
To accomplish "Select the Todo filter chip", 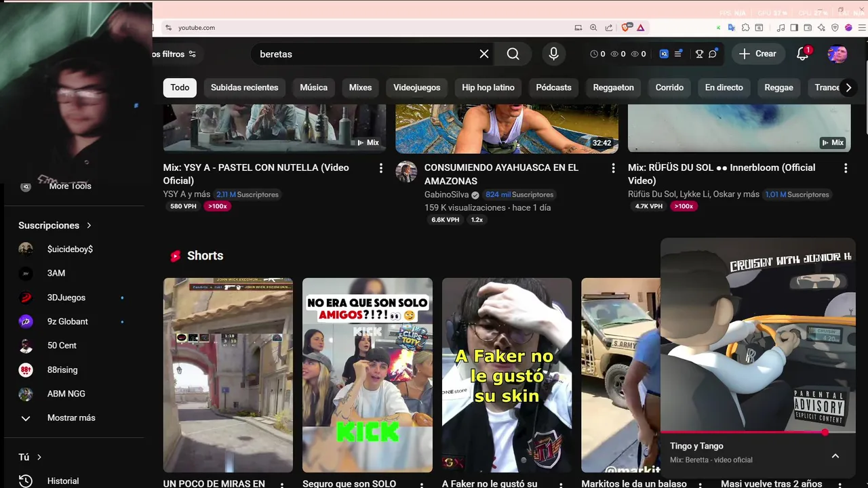I will [x=180, y=87].
